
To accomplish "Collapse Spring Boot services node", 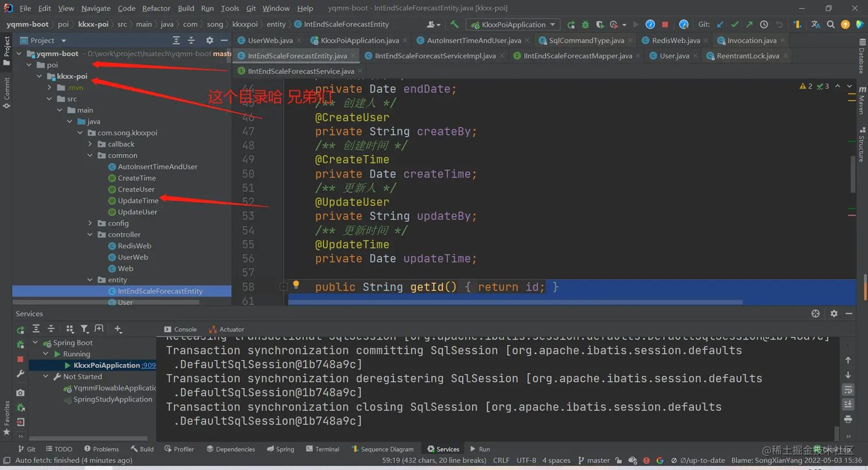I will tap(36, 342).
